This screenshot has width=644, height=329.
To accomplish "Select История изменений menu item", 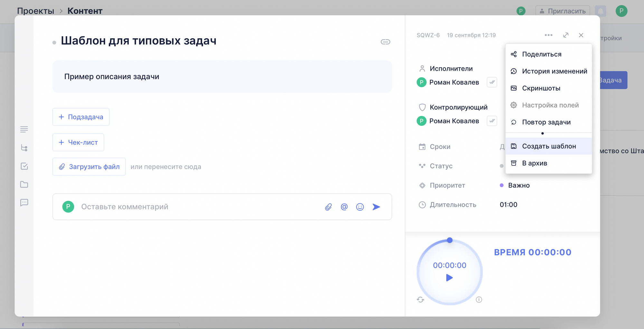I will (549, 71).
